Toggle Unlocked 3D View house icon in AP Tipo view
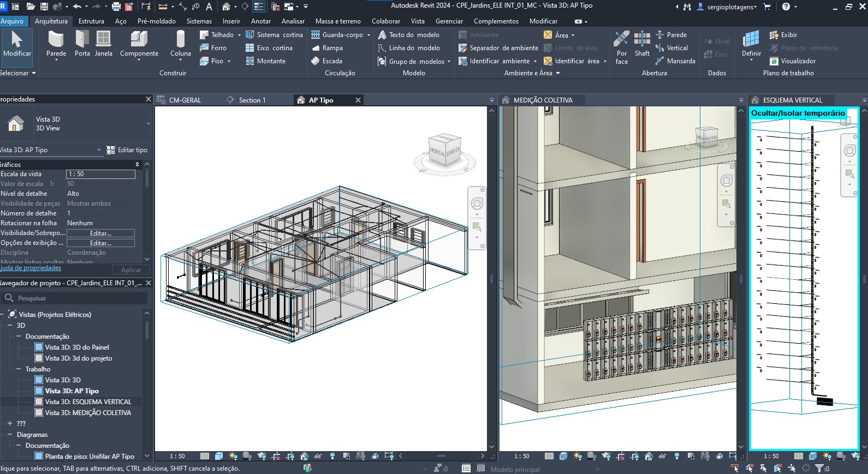 pos(304,456)
